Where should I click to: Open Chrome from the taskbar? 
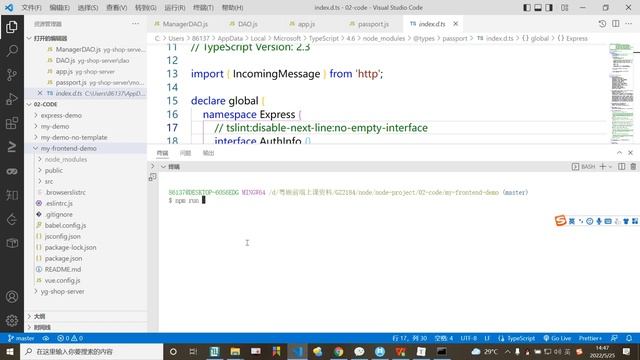coord(338,351)
